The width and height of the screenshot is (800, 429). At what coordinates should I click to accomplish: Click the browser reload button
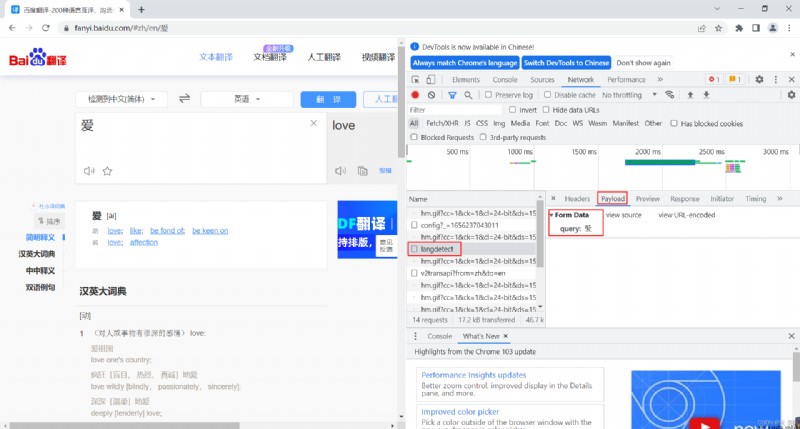tap(46, 28)
